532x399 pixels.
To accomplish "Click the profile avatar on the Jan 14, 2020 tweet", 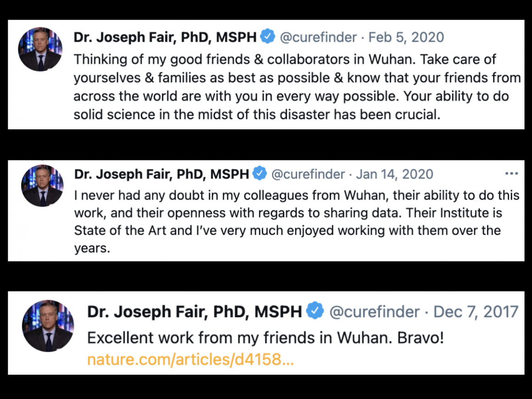I will pyautogui.click(x=43, y=186).
